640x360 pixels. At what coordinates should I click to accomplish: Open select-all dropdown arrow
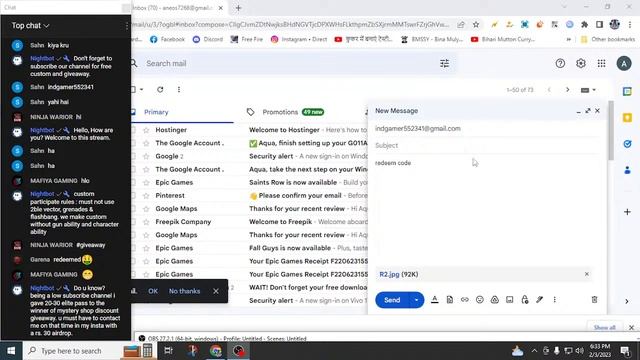142,89
